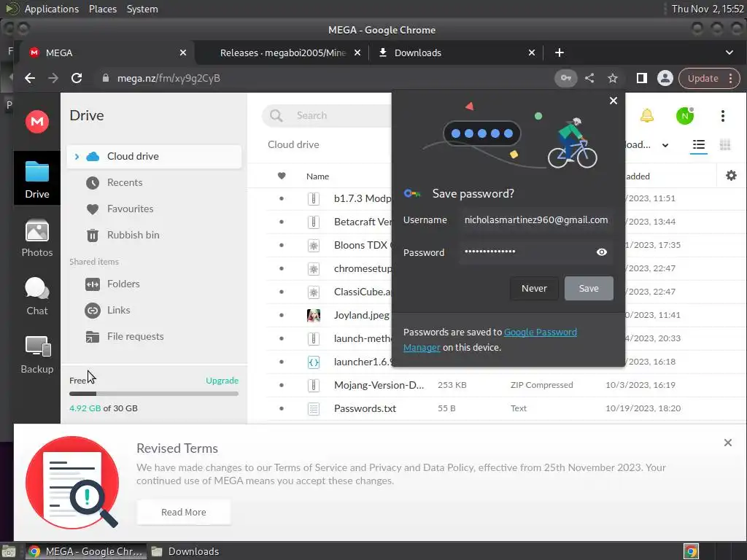Image resolution: width=747 pixels, height=560 pixels.
Task: Click the show desktop taskbar icon
Action: click(x=9, y=551)
